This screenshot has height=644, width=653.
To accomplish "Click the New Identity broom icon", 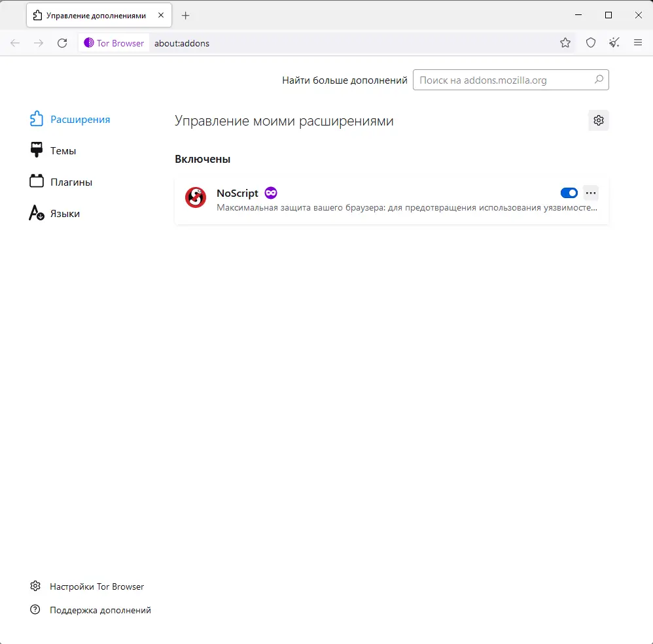I will 614,42.
